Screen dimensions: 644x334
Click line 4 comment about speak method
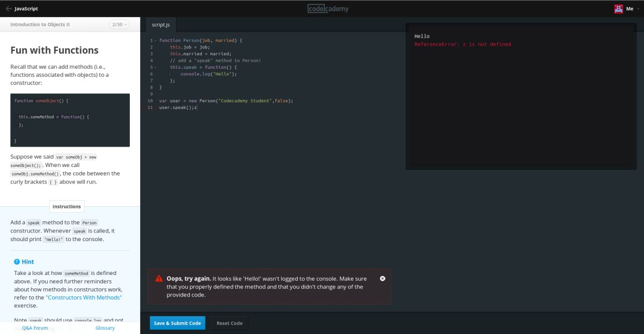point(215,60)
